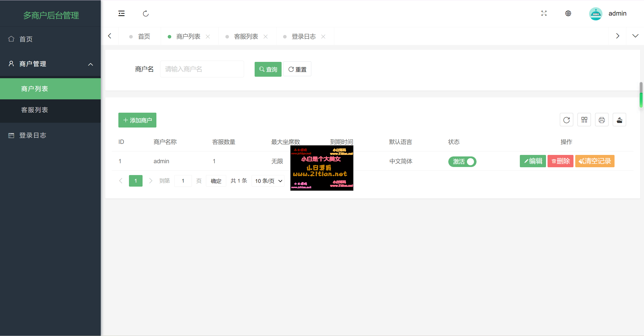Collapse the sidebar with the menu-fold icon
This screenshot has height=336, width=644.
click(121, 14)
